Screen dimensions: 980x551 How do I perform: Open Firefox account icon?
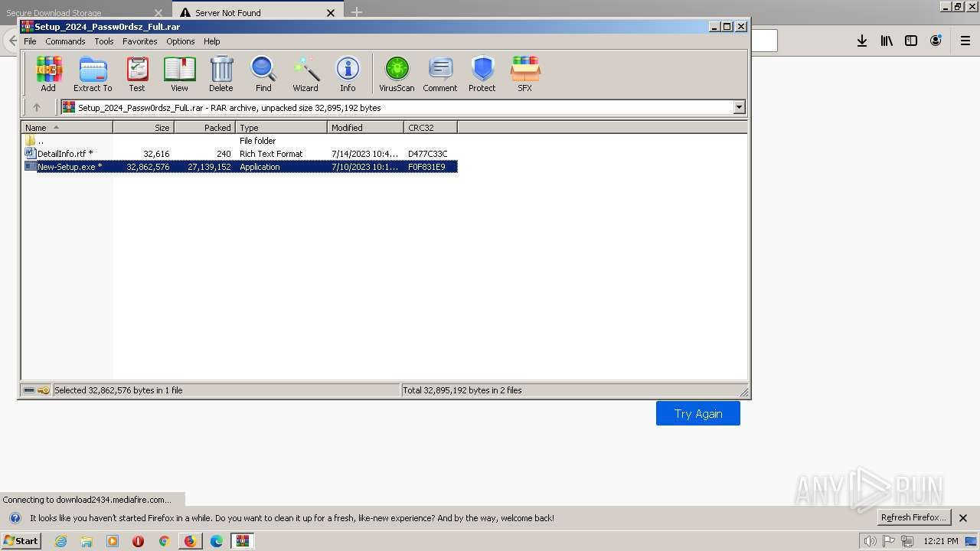(936, 41)
